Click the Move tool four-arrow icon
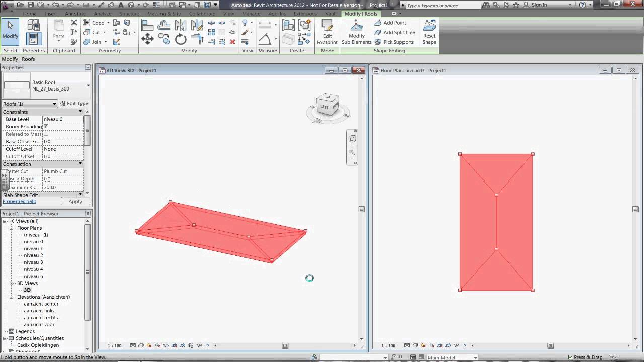644x362 pixels. (x=147, y=39)
